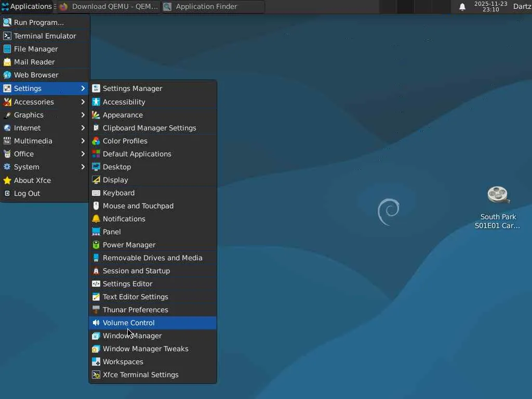Expand the System submenu arrow
This screenshot has height=399, width=532.
tap(83, 167)
